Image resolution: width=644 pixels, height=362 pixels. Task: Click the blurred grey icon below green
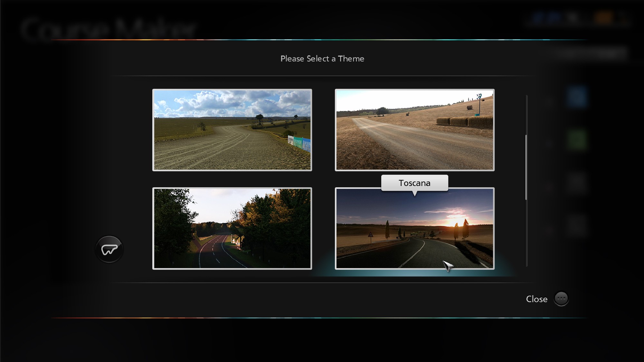pos(577,183)
